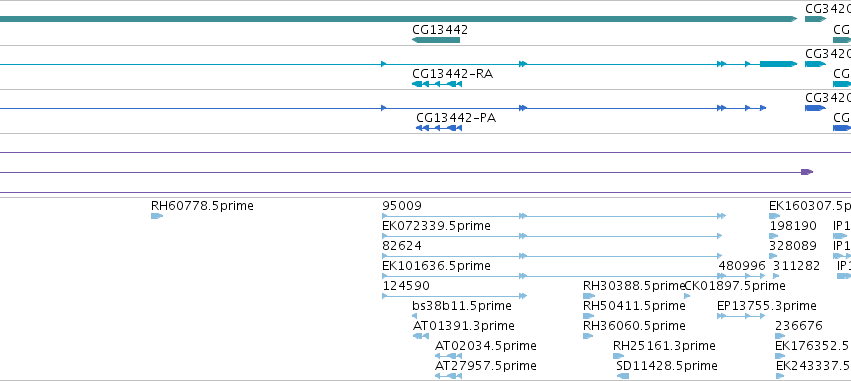Select the long teal gene bar
851x381 pixels.
click(398, 19)
